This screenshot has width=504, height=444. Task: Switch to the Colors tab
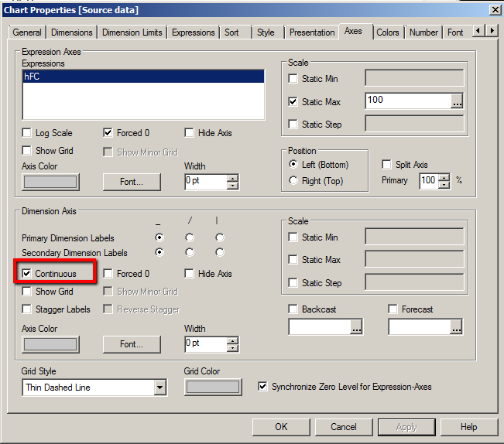[x=388, y=32]
